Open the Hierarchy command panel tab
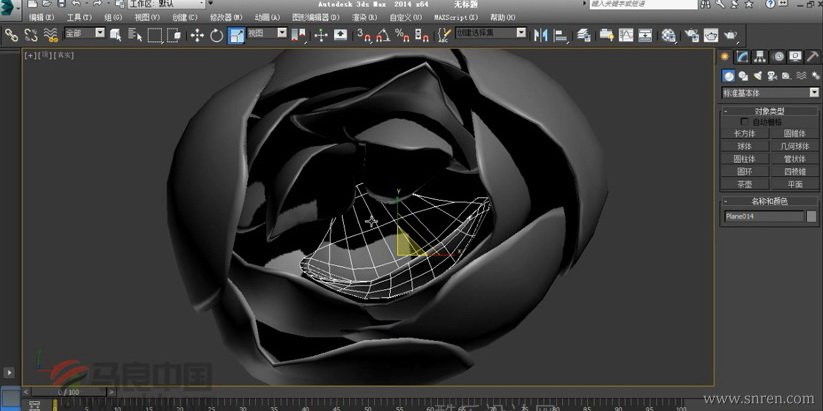The width and height of the screenshot is (823, 411). click(x=760, y=56)
